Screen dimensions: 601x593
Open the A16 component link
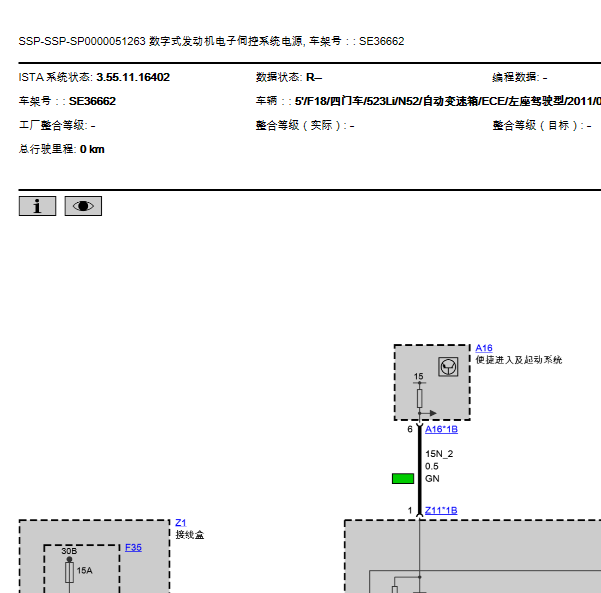click(484, 348)
